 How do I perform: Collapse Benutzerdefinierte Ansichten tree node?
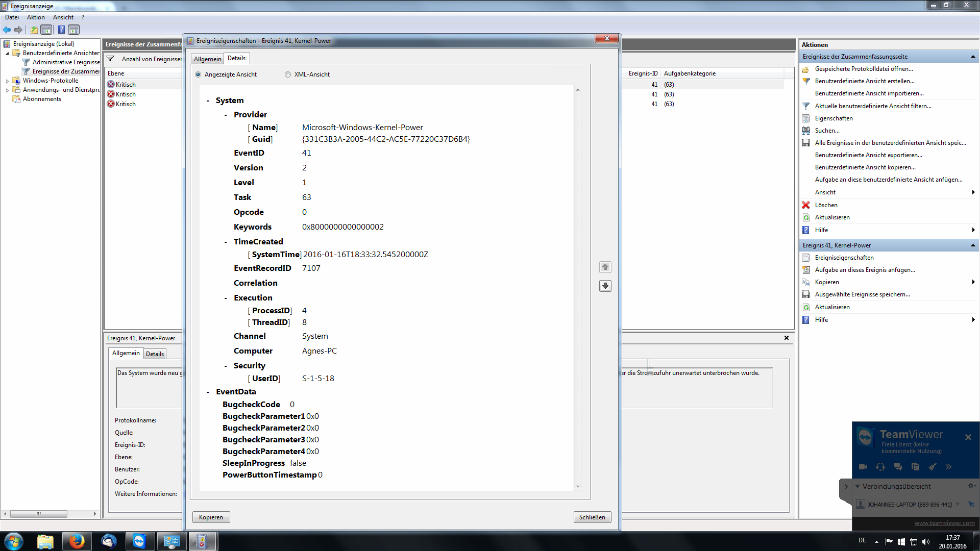click(7, 53)
